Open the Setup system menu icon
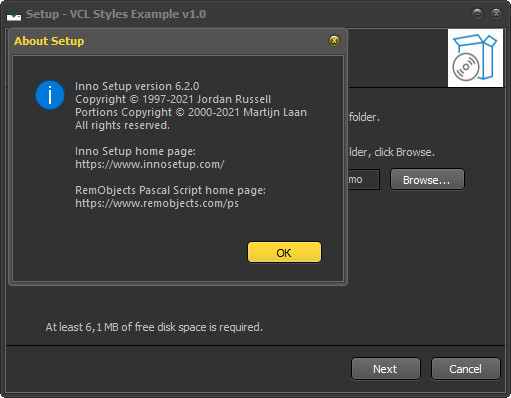 point(14,15)
